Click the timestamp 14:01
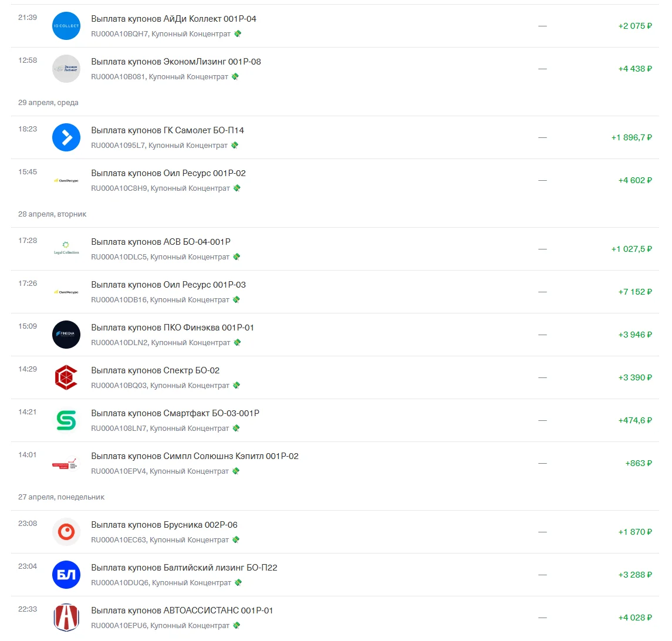 [x=27, y=455]
